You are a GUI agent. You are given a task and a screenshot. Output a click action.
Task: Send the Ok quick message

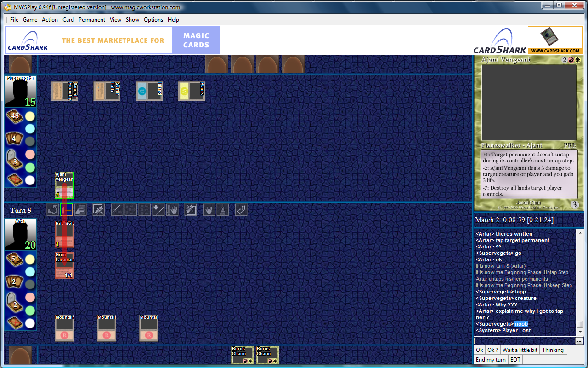coord(480,350)
